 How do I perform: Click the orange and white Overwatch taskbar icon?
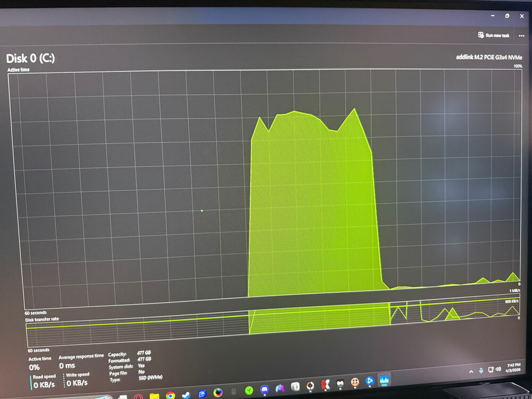pos(310,386)
